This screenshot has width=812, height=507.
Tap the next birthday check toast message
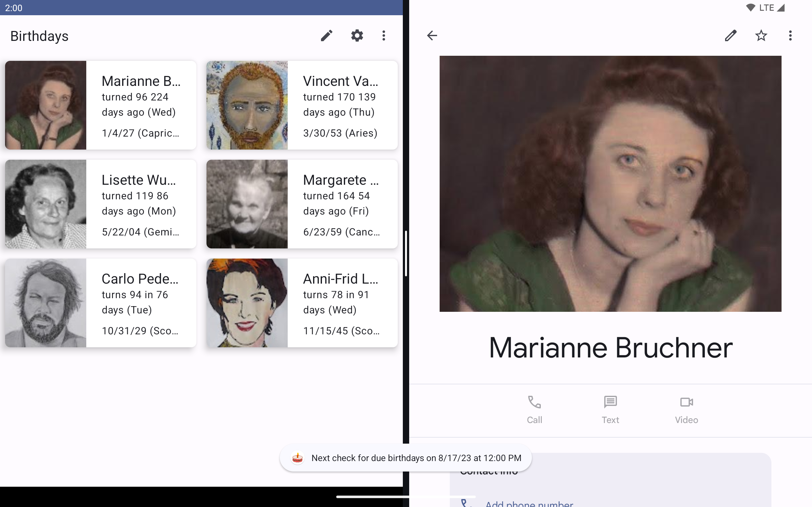point(405,458)
